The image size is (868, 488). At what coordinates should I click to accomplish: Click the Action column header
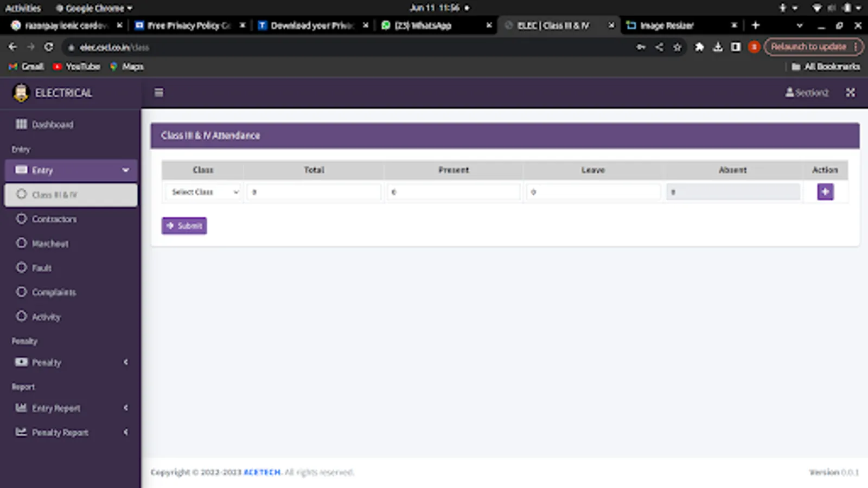pos(825,170)
